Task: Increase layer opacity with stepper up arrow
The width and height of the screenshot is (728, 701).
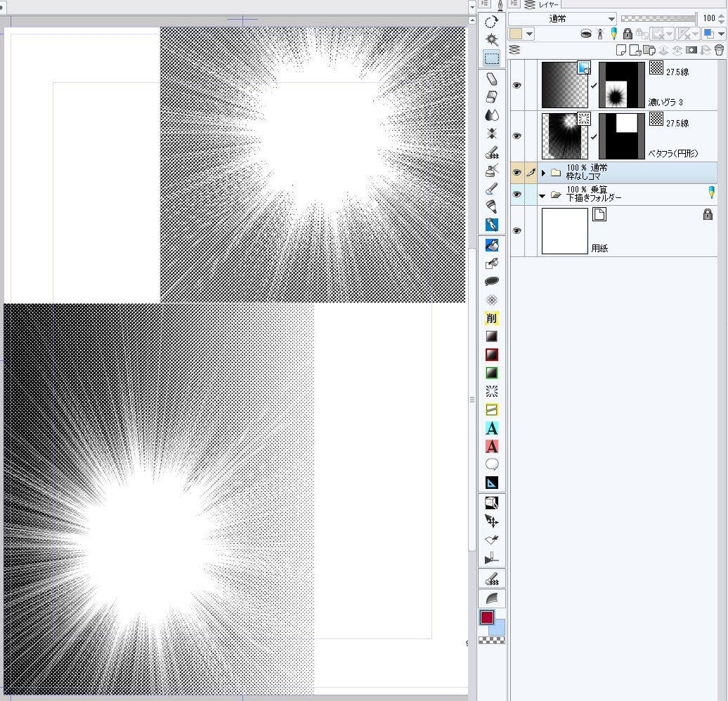Action: coord(721,15)
